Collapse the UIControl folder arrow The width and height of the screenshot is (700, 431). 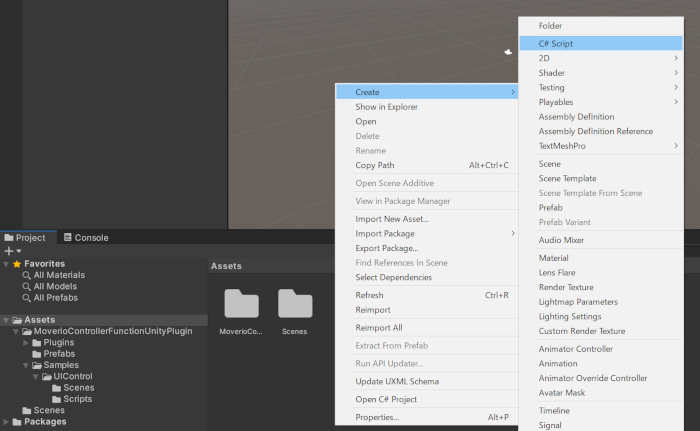click(x=36, y=377)
